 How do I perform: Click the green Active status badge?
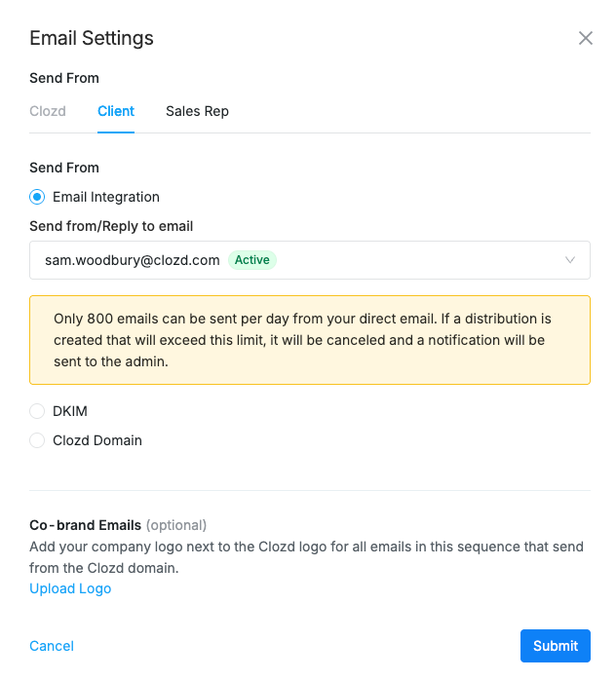point(251,260)
